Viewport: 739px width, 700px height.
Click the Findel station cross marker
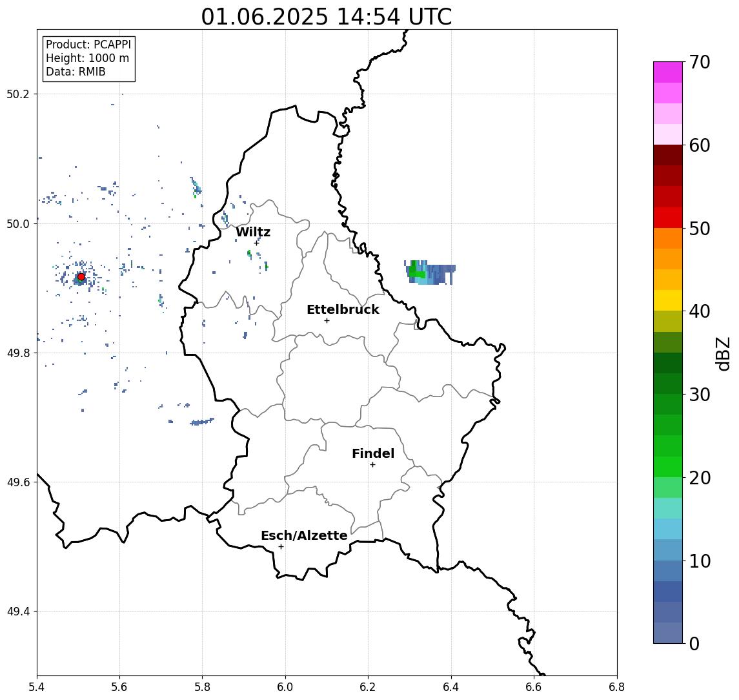(372, 465)
